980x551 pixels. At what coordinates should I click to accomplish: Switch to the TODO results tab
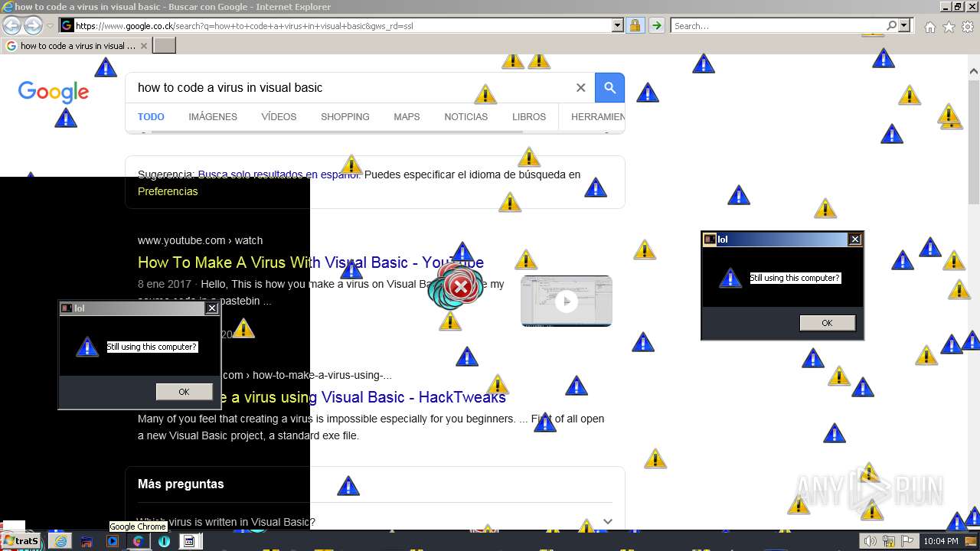coord(151,117)
